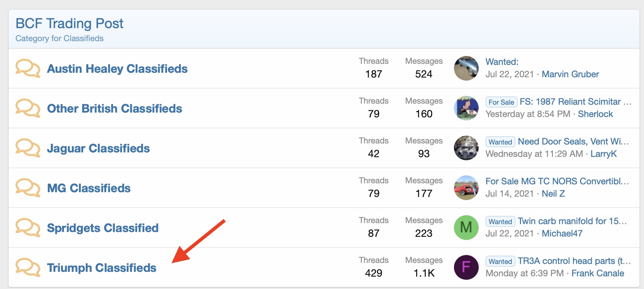Click the Other British Classifieds forum icon

point(28,108)
